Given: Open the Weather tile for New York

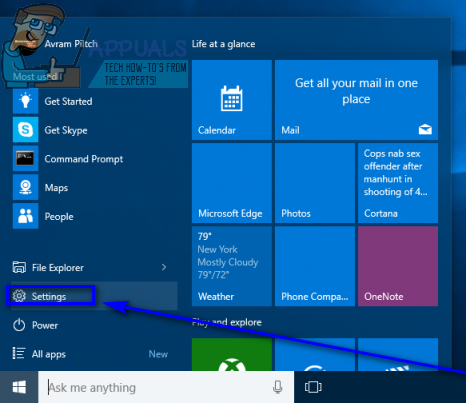Looking at the screenshot, I should [232, 266].
